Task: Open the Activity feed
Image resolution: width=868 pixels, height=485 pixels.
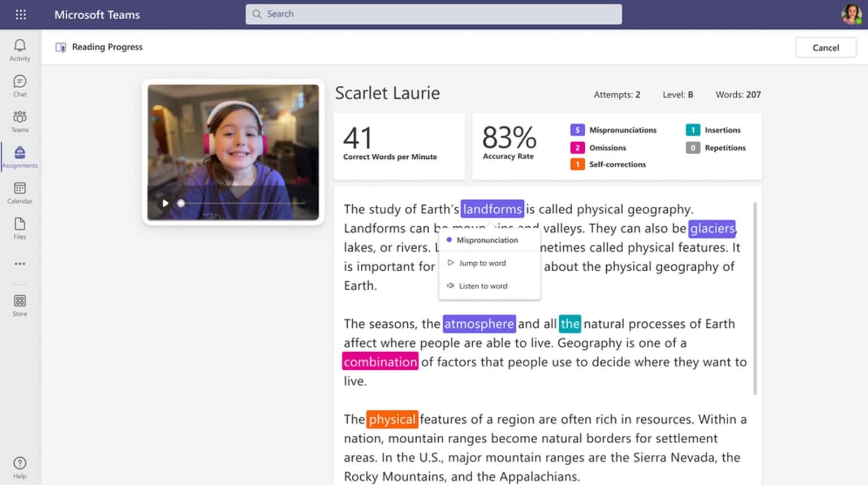Action: (19, 50)
